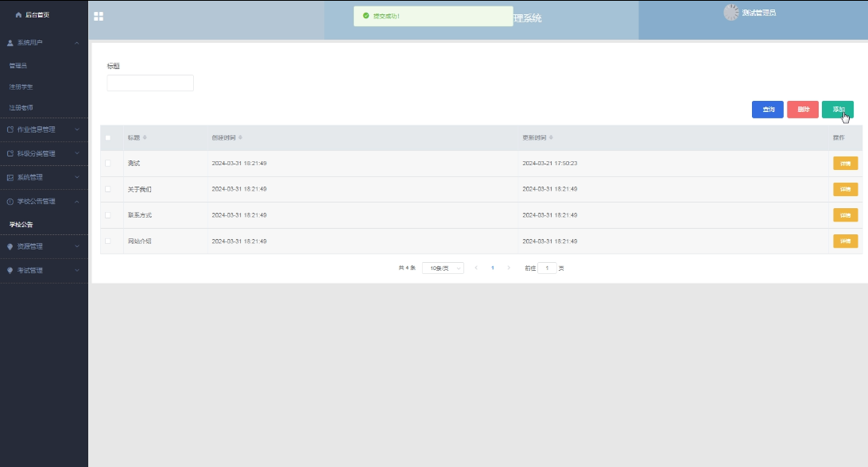The width and height of the screenshot is (868, 467).
Task: Click the home icon beside 后台首页
Action: [x=18, y=15]
